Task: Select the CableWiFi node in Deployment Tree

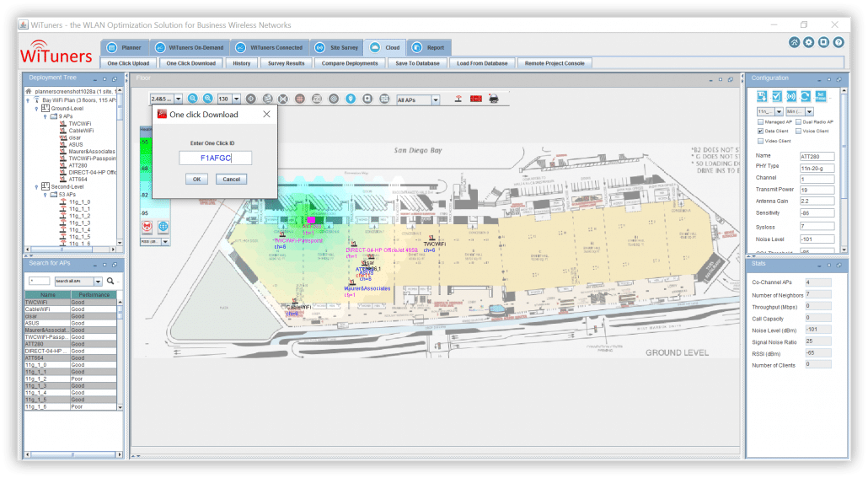Action: [82, 131]
